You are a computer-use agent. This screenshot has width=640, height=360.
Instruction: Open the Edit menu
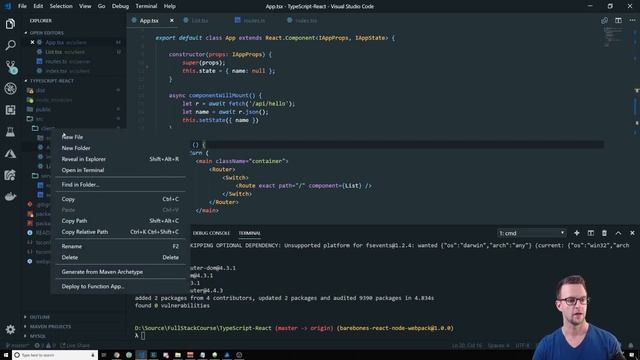pos(38,6)
